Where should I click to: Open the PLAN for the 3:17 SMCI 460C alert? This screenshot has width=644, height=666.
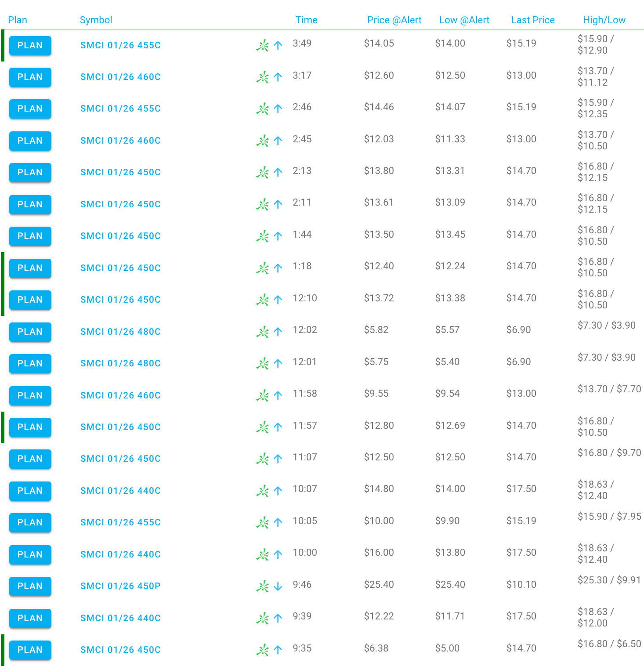tap(30, 77)
